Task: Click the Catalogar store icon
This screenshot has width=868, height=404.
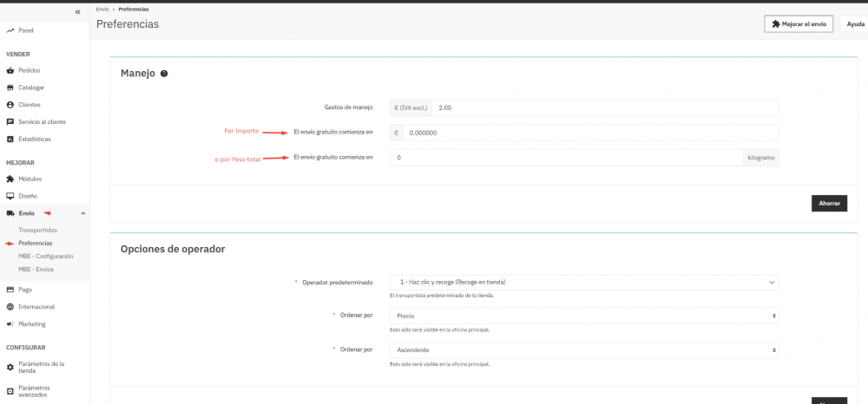Action: pyautogui.click(x=10, y=88)
